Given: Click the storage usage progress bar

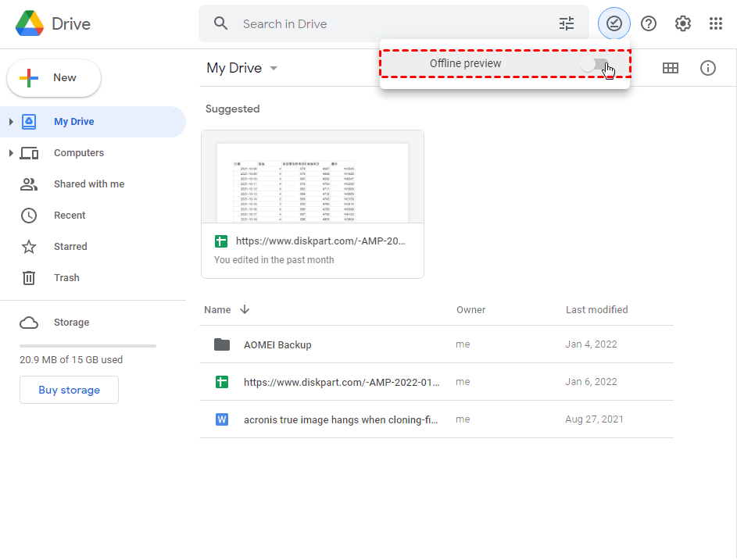Looking at the screenshot, I should point(88,345).
